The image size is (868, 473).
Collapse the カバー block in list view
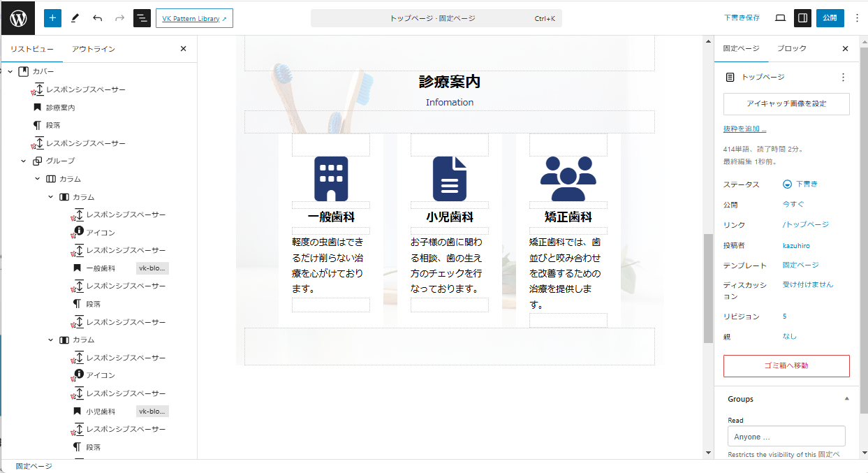click(10, 72)
